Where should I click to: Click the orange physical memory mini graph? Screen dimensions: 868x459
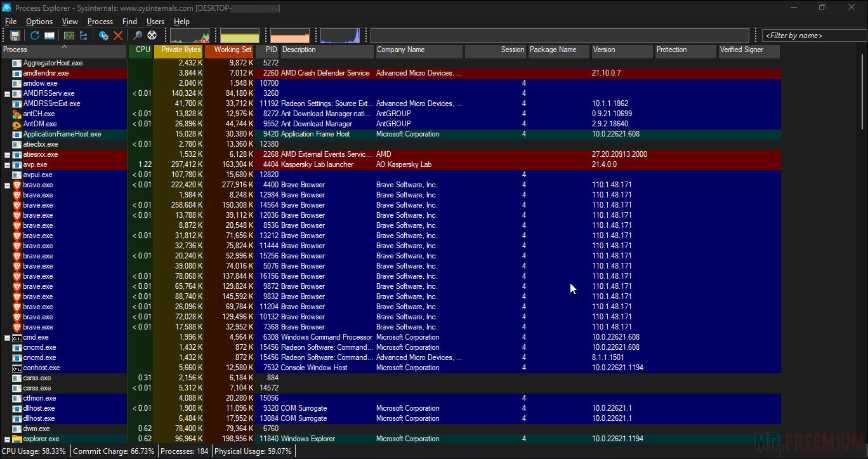(x=290, y=36)
